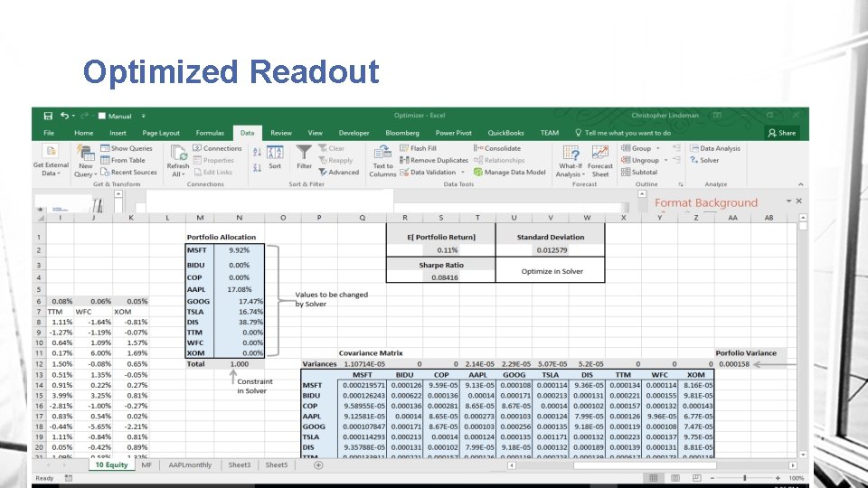The width and height of the screenshot is (868, 488).
Task: Switch to the Insert tab
Action: (x=118, y=133)
